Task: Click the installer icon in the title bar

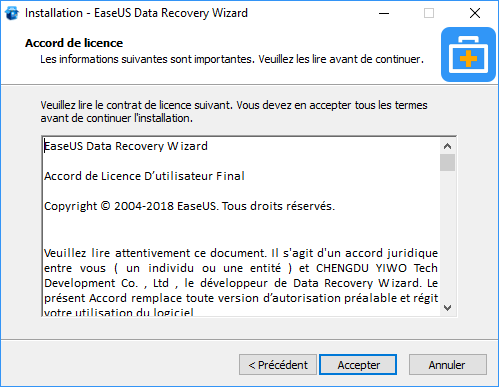Action: [12, 13]
